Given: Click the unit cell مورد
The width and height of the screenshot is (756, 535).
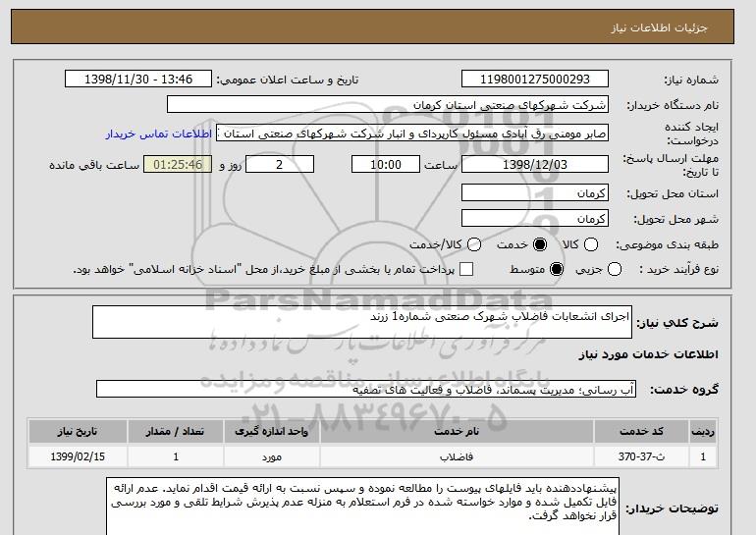Looking at the screenshot, I should point(271,456).
